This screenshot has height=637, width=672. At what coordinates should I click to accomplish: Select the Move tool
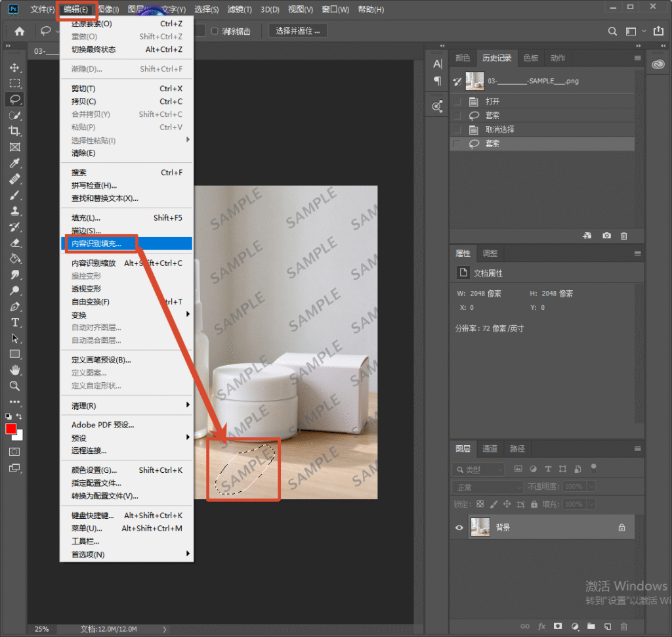[x=14, y=68]
